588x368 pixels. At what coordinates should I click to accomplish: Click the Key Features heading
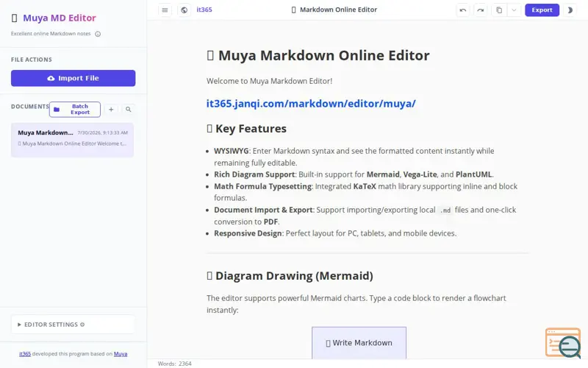246,128
